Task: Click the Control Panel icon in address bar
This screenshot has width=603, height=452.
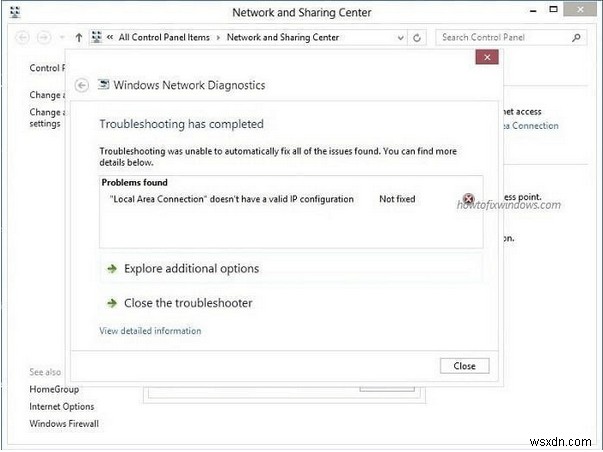Action: [96, 37]
